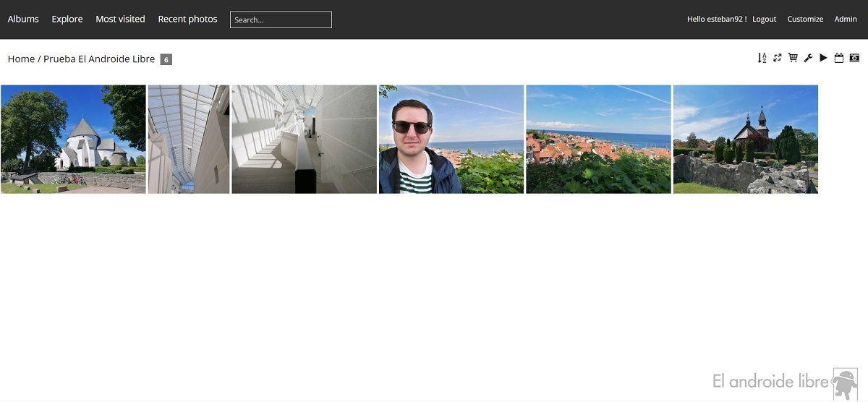Viewport: 868px width, 402px height.
Task: Open the selfie with sunglasses thumbnail
Action: (x=451, y=139)
